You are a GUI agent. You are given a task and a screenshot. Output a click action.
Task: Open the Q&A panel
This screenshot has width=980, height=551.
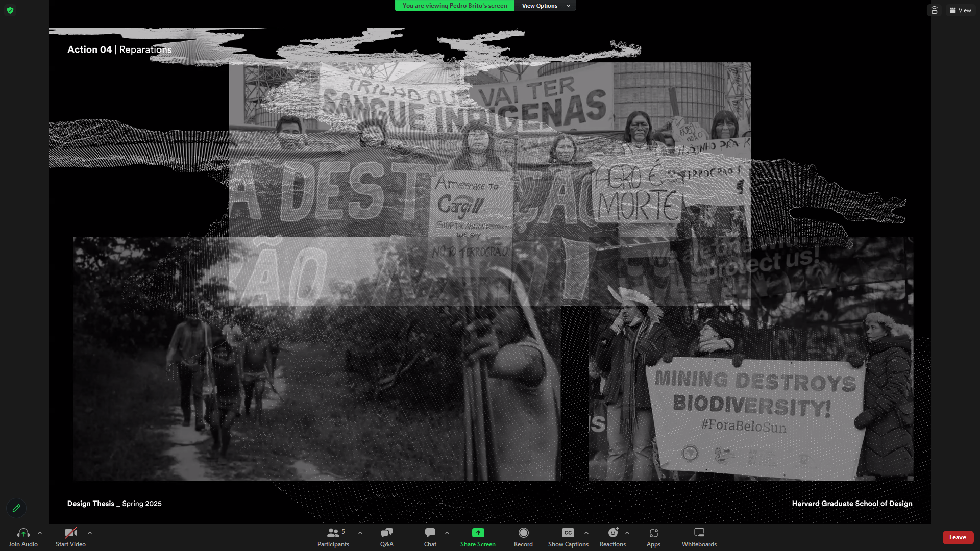(x=386, y=537)
